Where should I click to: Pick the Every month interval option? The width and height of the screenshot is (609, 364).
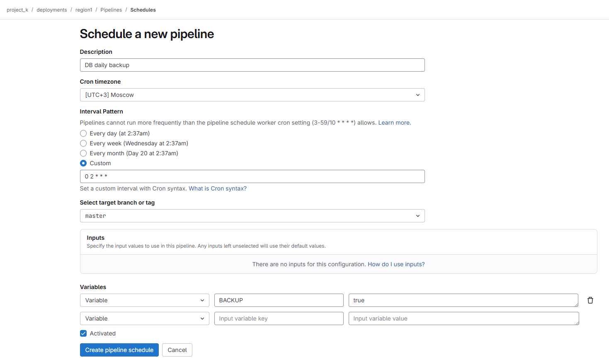pos(83,153)
